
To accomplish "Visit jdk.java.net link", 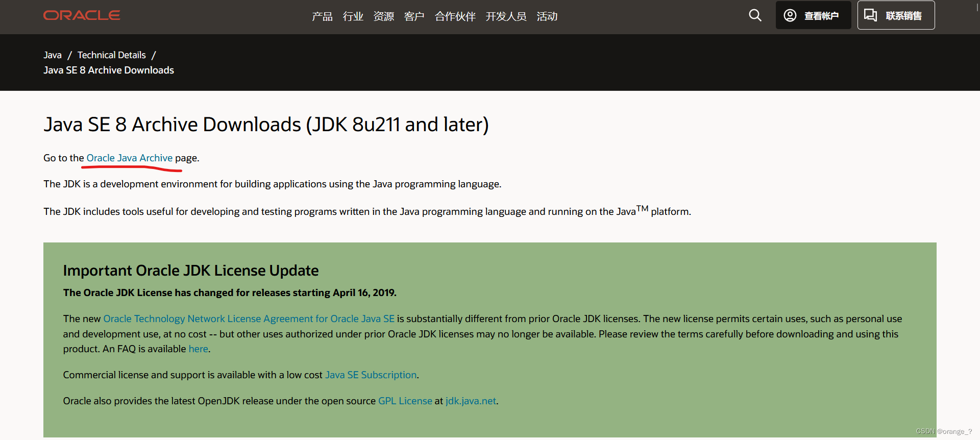I will (471, 401).
